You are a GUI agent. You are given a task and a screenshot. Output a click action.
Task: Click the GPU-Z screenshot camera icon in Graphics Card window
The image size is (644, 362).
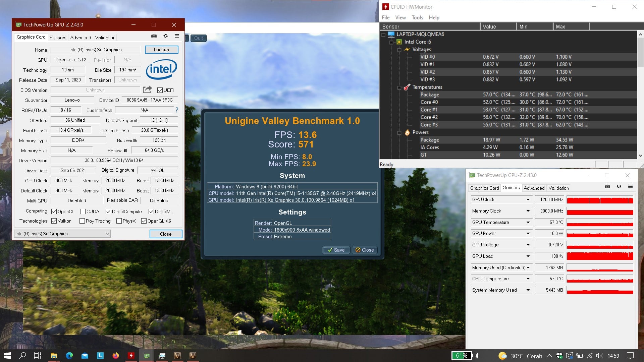[x=154, y=36]
